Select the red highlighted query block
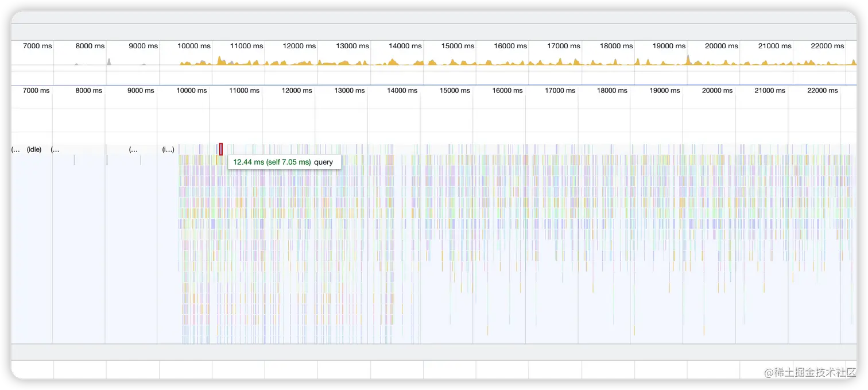 point(220,149)
